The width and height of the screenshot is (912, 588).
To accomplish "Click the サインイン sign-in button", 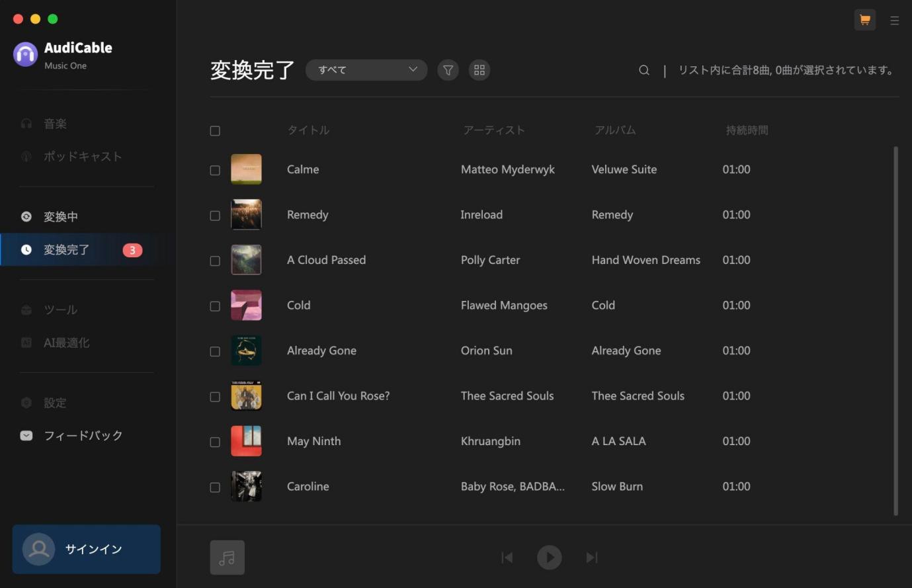I will coord(87,549).
